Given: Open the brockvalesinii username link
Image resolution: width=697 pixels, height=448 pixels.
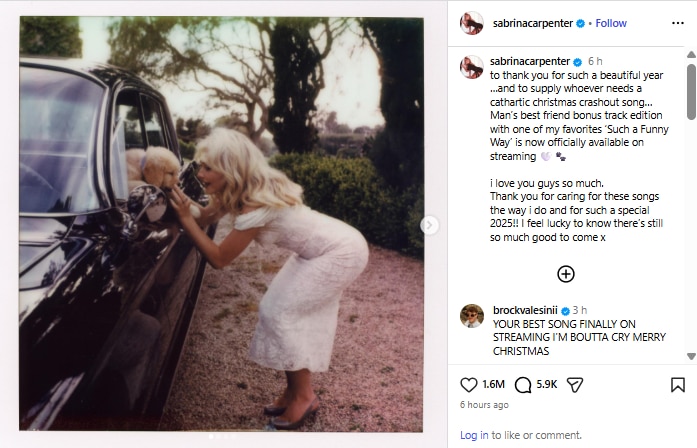Looking at the screenshot, I should coord(526,311).
